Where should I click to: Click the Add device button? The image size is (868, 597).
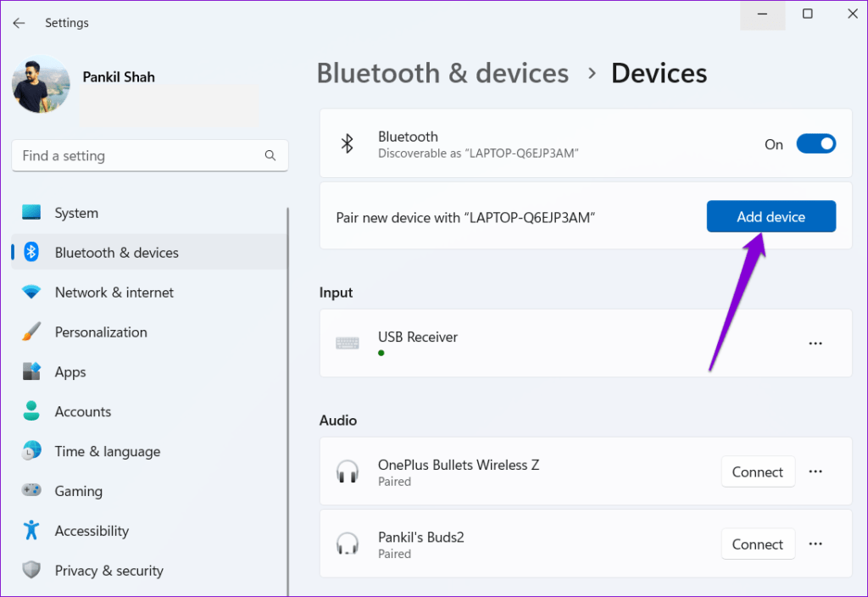tap(771, 216)
